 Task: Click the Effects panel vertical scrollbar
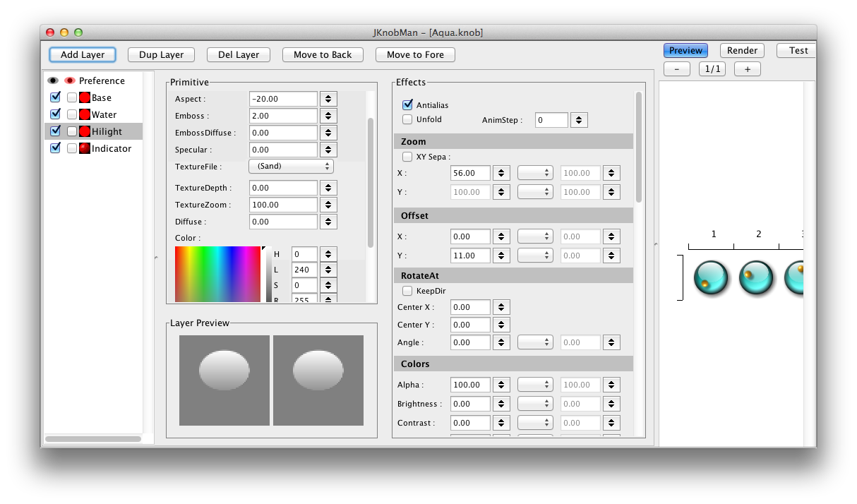pos(639,147)
